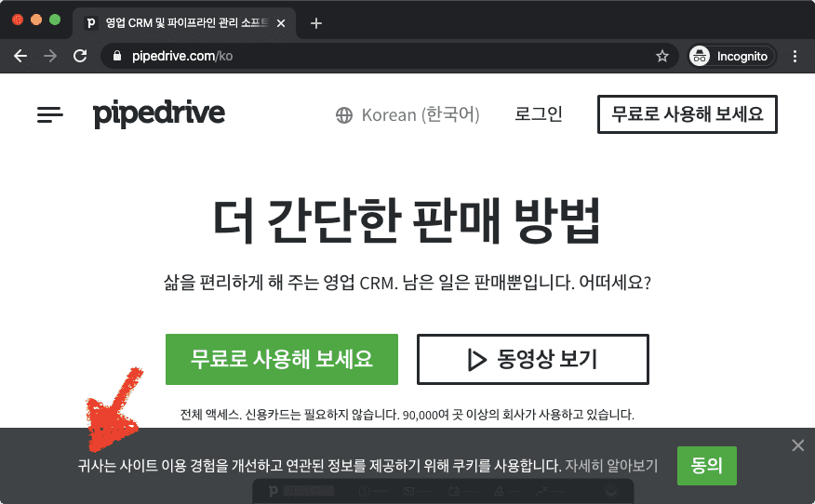
Task: Open the hamburger navigation menu
Action: pos(50,114)
